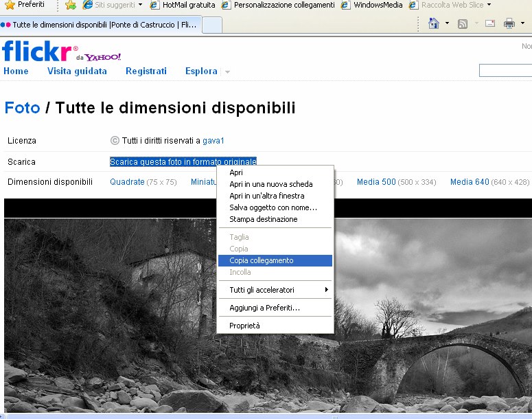
Task: Click the read mail envelope icon
Action: [x=490, y=23]
